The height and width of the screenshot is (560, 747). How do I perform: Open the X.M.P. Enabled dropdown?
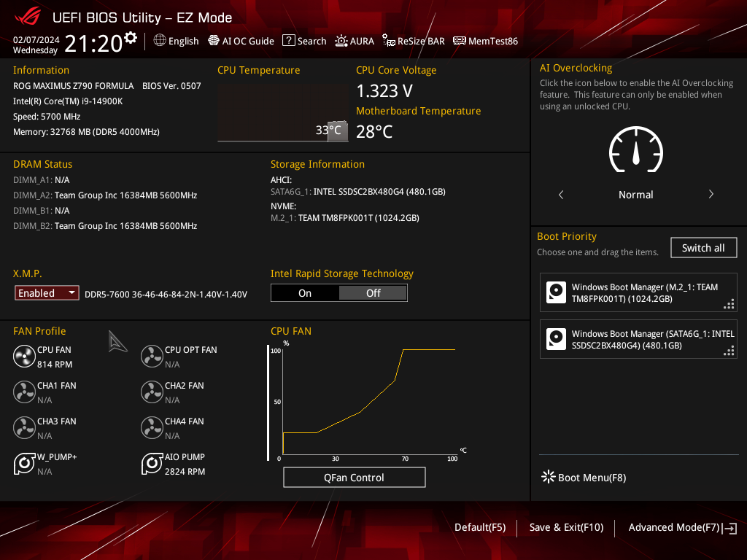pyautogui.click(x=47, y=293)
